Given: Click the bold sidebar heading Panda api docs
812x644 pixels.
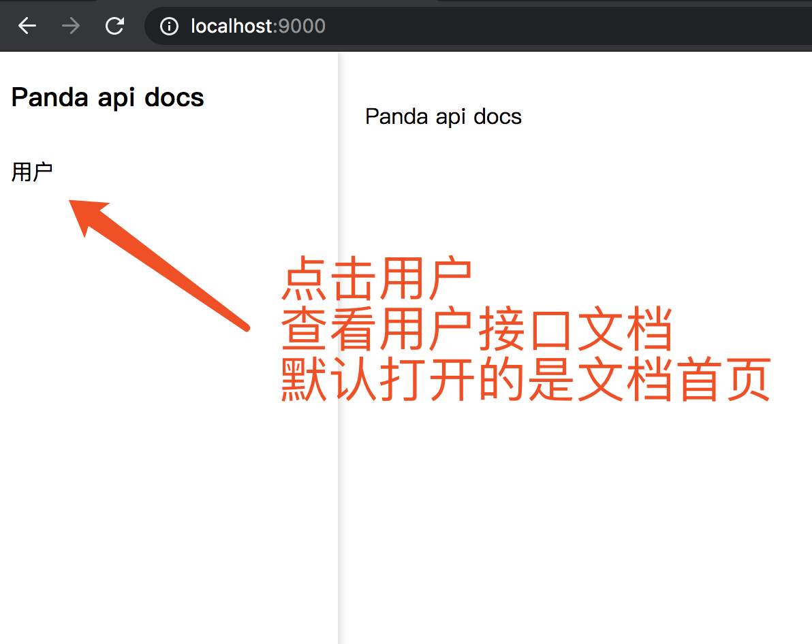Looking at the screenshot, I should (108, 97).
